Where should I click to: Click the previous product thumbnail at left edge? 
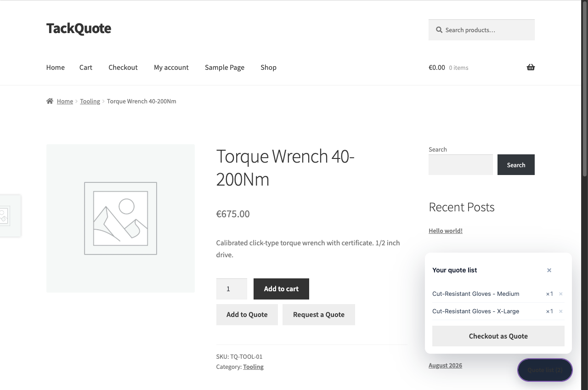pos(10,216)
